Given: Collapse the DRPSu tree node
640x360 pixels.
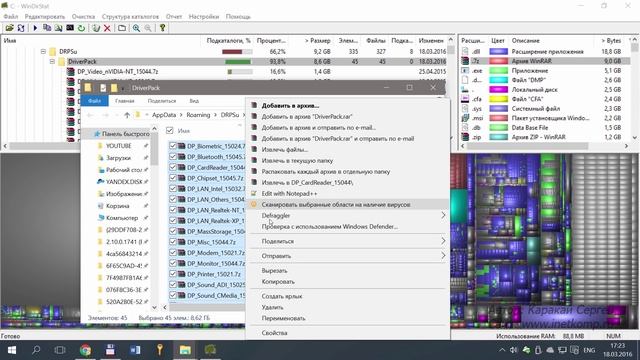Looking at the screenshot, I should (x=43, y=51).
